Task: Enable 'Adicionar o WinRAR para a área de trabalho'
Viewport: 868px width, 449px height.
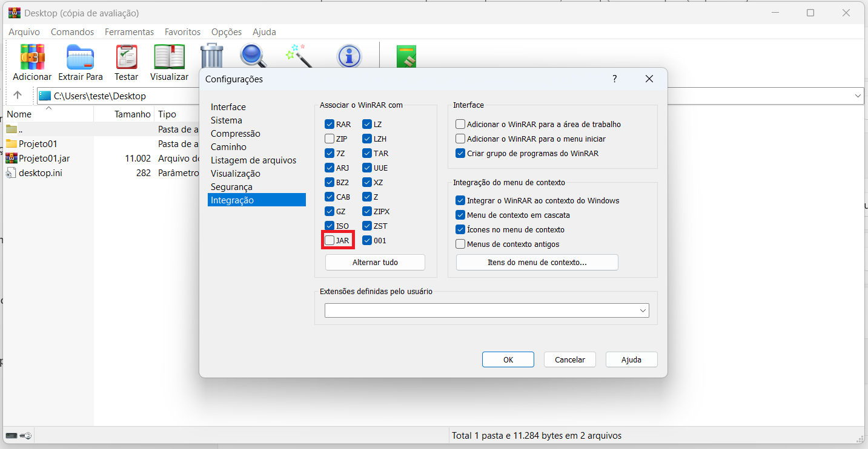Action: 460,125
